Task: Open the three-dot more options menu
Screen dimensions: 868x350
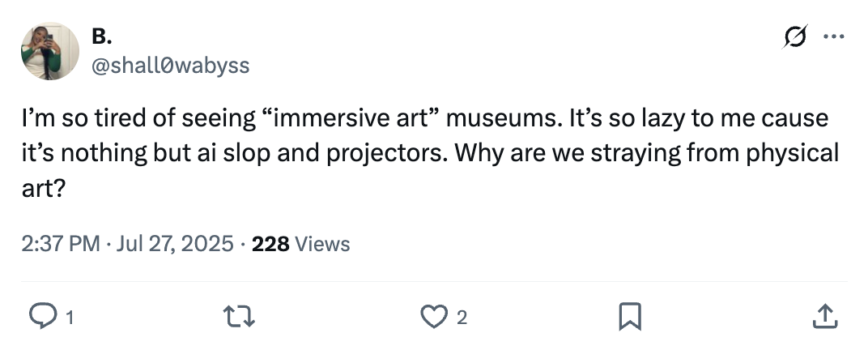Action: 832,37
